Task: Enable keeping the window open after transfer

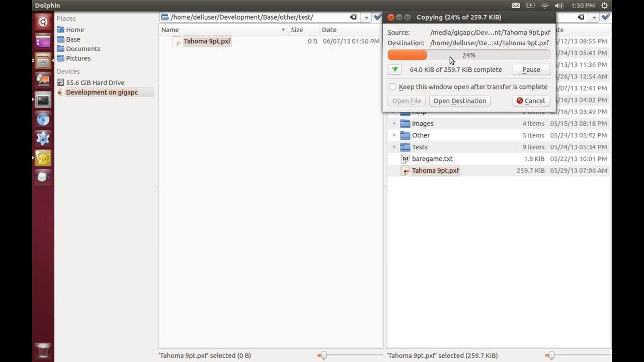Action: point(392,87)
